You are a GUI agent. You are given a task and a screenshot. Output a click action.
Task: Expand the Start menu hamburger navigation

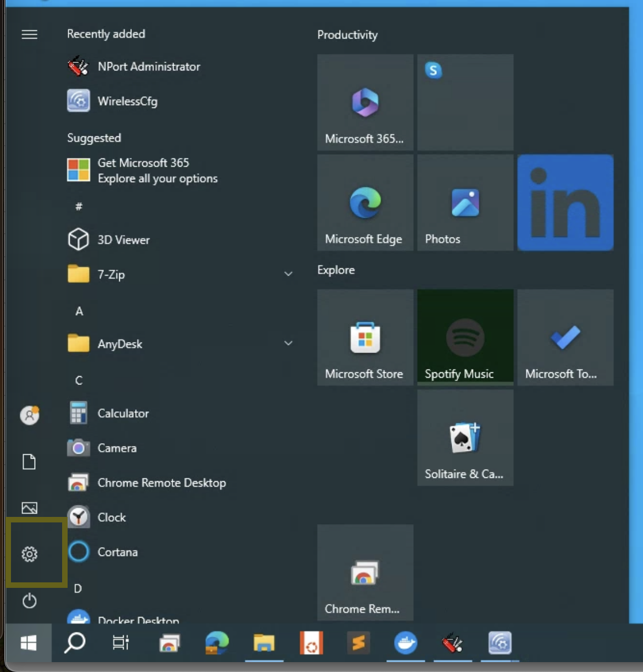tap(30, 35)
